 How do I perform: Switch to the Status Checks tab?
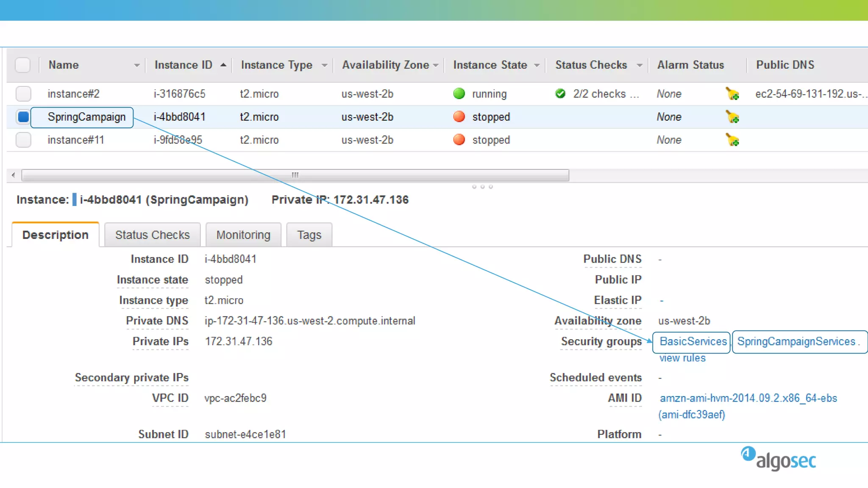click(x=152, y=235)
